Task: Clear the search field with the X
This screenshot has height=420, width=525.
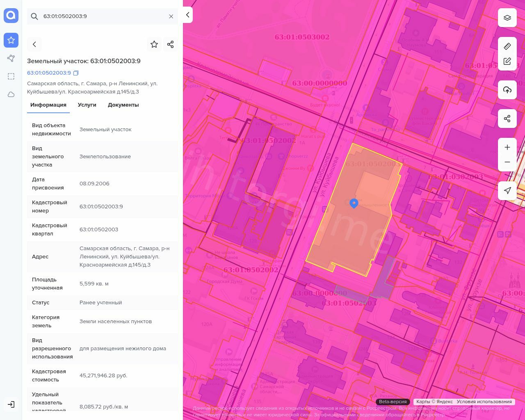Action: point(171,16)
